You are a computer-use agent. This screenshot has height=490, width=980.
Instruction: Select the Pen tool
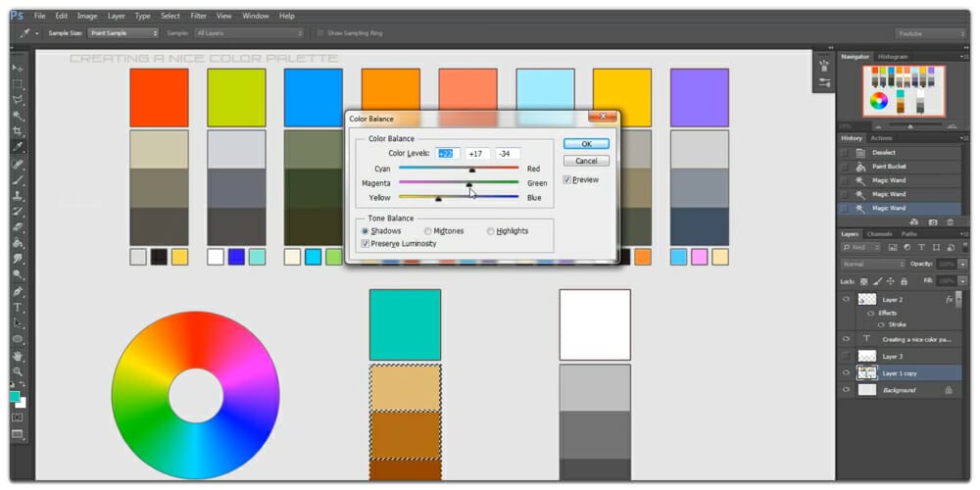(18, 291)
